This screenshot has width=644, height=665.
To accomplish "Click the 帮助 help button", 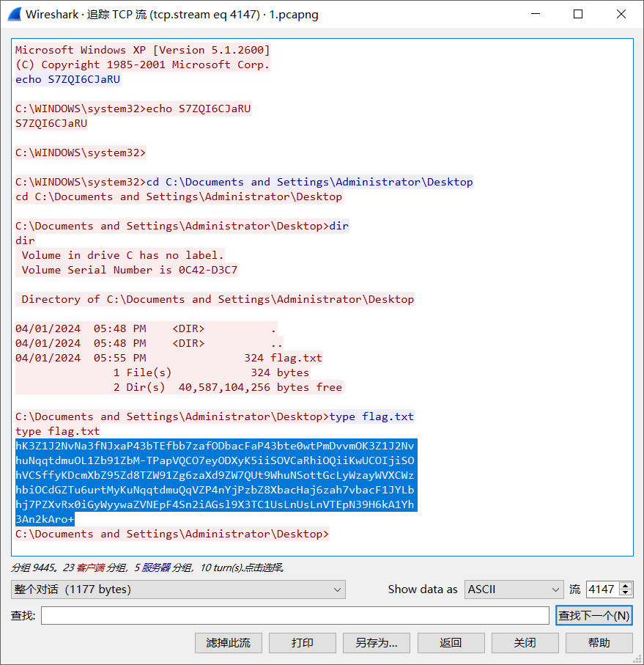I will pyautogui.click(x=599, y=643).
